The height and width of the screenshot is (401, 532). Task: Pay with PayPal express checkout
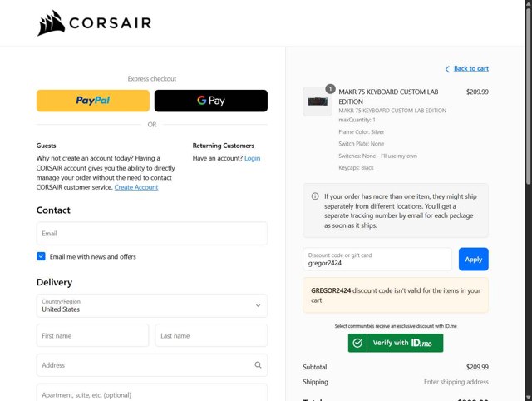pyautogui.click(x=93, y=101)
